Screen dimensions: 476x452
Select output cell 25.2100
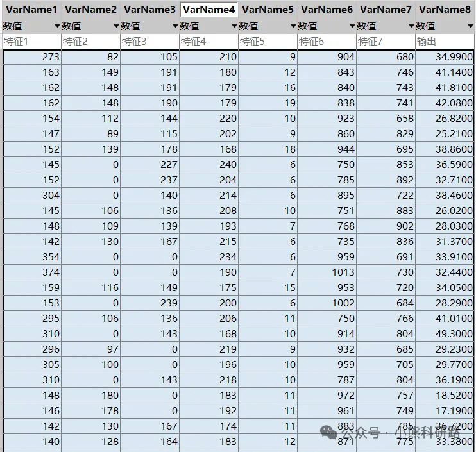coord(445,134)
